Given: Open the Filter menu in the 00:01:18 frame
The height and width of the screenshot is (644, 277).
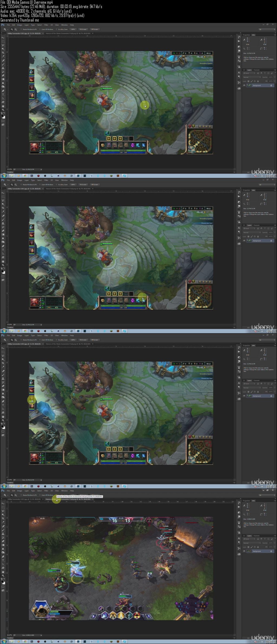Looking at the screenshot, I should [x=46, y=180].
